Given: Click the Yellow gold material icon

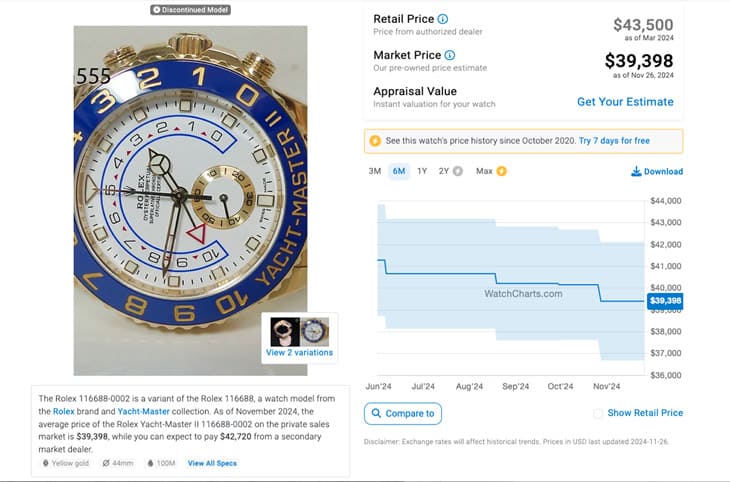Looking at the screenshot, I should tap(45, 463).
